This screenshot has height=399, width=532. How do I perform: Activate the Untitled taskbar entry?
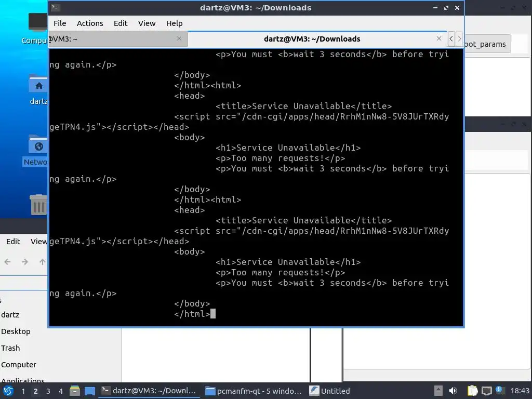coord(330,391)
